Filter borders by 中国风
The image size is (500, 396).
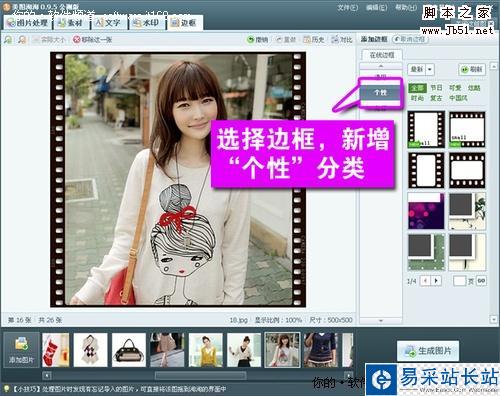coord(458,98)
